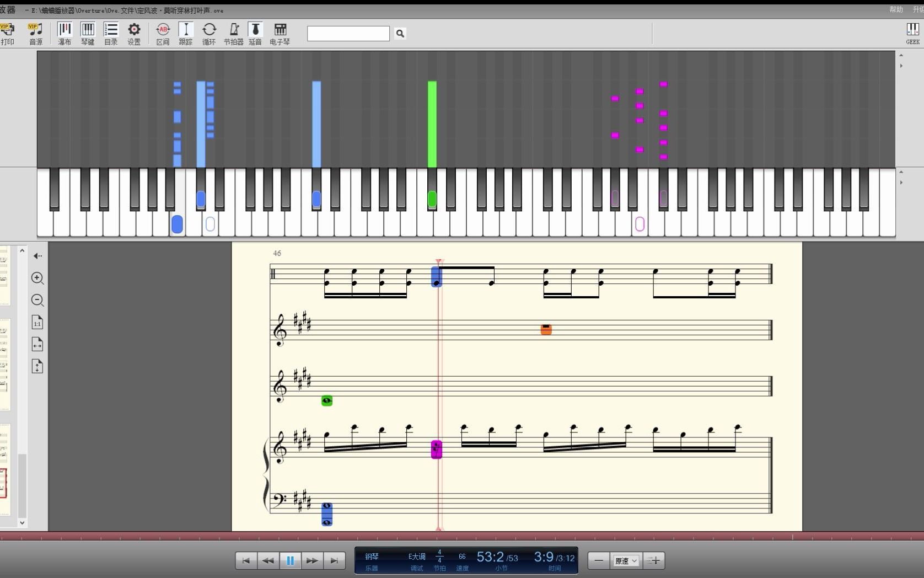Toggle the 延音 sustain pedal
The height and width of the screenshot is (578, 924).
[x=255, y=34]
